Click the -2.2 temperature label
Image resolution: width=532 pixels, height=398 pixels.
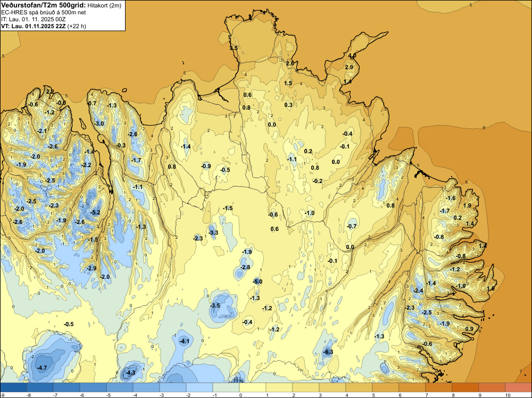(x=87, y=165)
